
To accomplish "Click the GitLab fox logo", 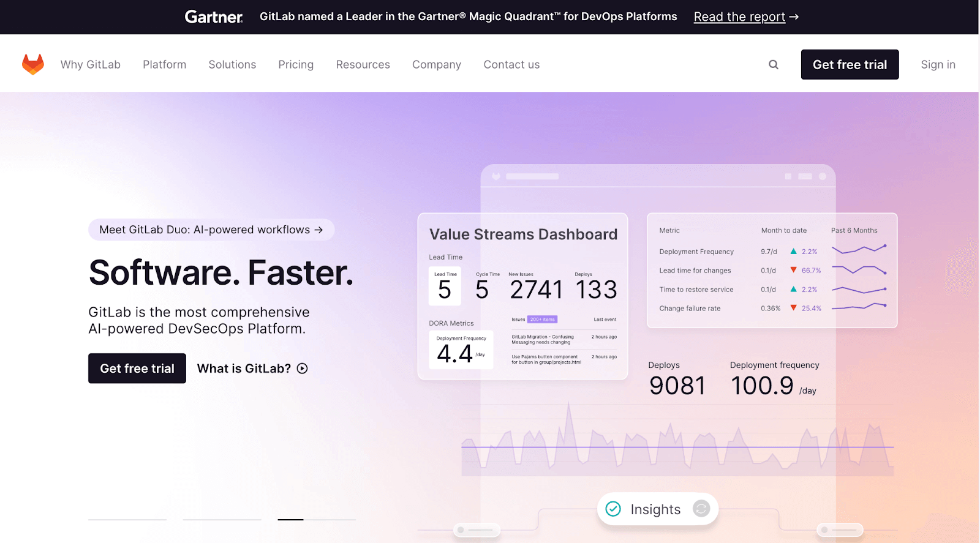I will coord(33,64).
